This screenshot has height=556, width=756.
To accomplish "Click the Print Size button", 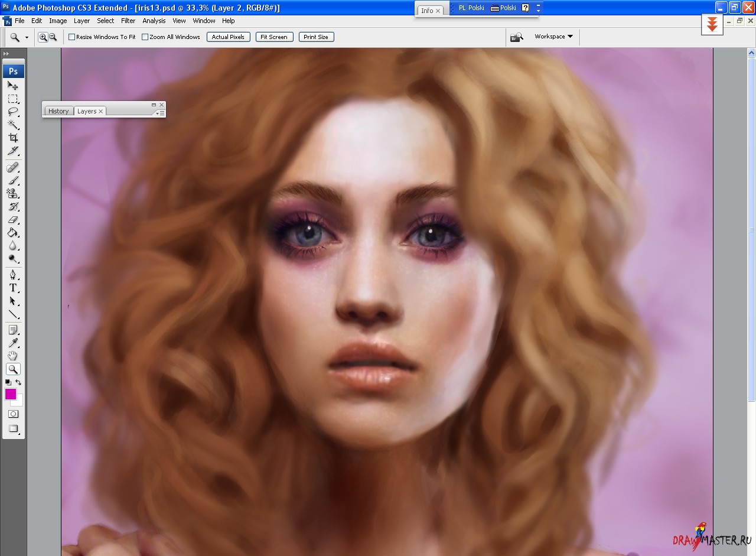I will pyautogui.click(x=316, y=37).
